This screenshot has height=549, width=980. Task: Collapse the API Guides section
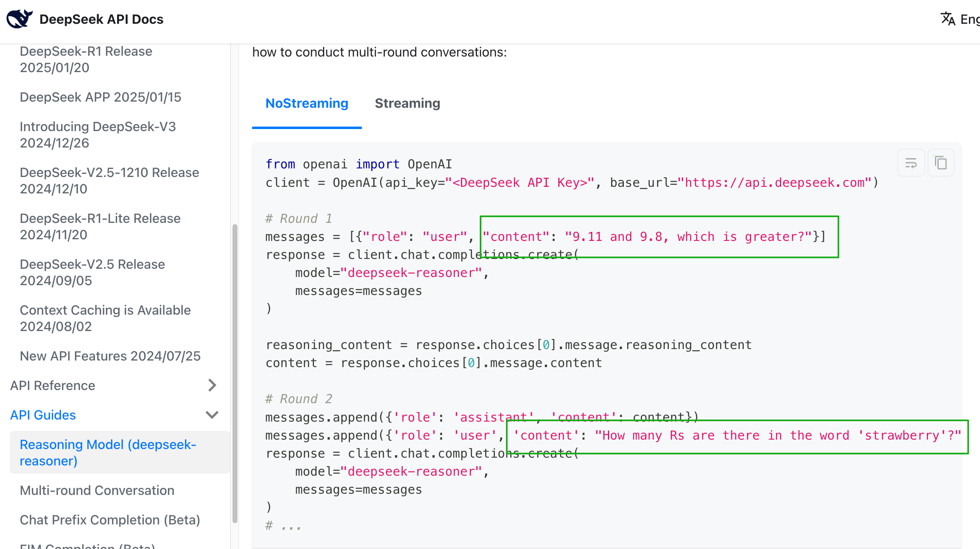[x=212, y=415]
